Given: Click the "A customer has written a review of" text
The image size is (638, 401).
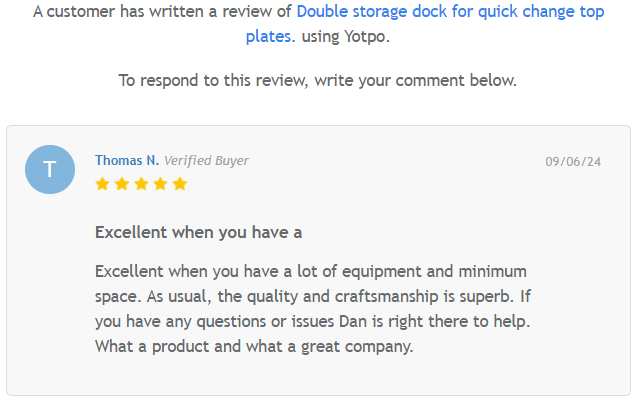Looking at the screenshot, I should pyautogui.click(x=162, y=13).
